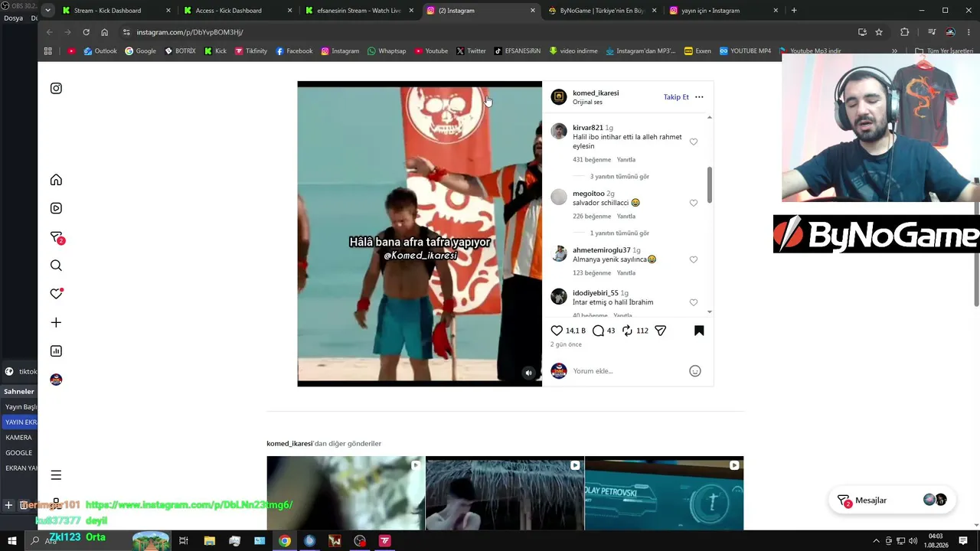Open File Explorer from the taskbar
Screen dimensions: 980x551
[209, 541]
